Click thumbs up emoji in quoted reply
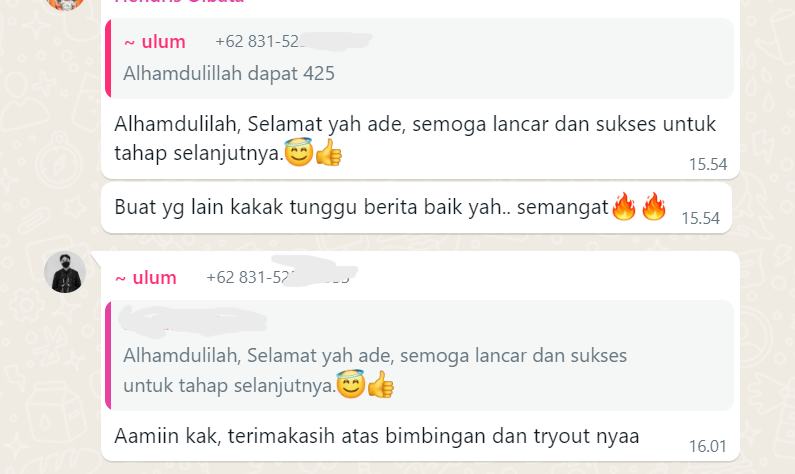Screen dimensions: 795x474 pyautogui.click(x=380, y=385)
